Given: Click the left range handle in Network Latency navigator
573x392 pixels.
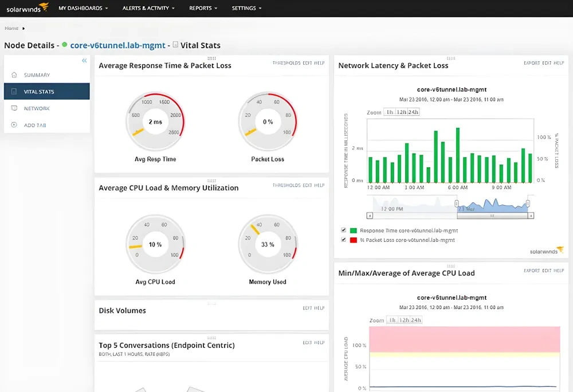Looking at the screenshot, I should tap(457, 203).
